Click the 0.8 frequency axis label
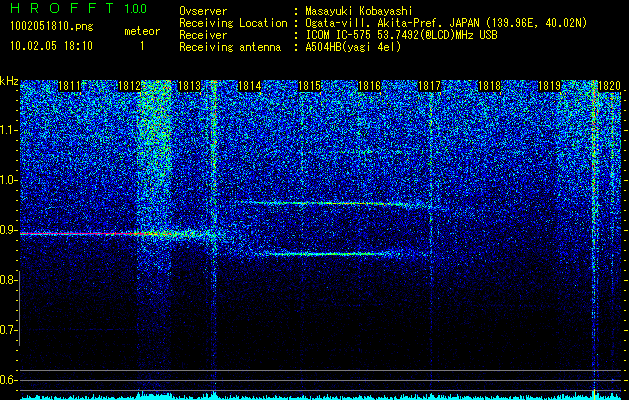The height and width of the screenshot is (400, 629). click(8, 280)
